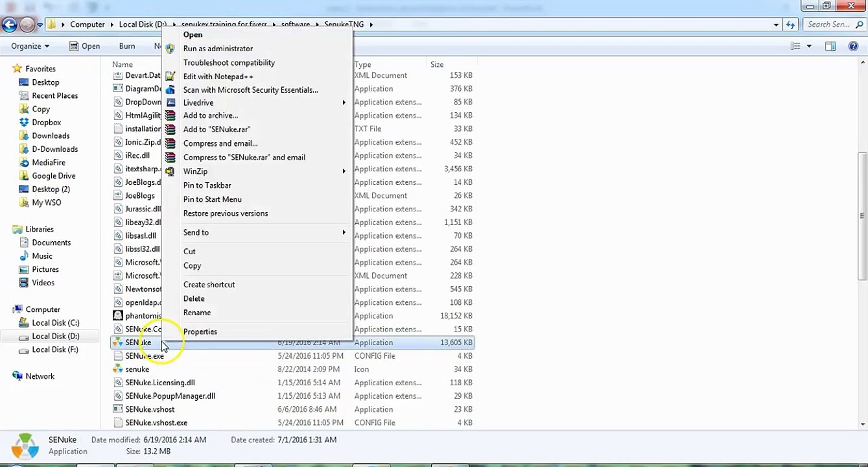Click the Burn toolbar button
The image size is (868, 467).
[x=127, y=46]
